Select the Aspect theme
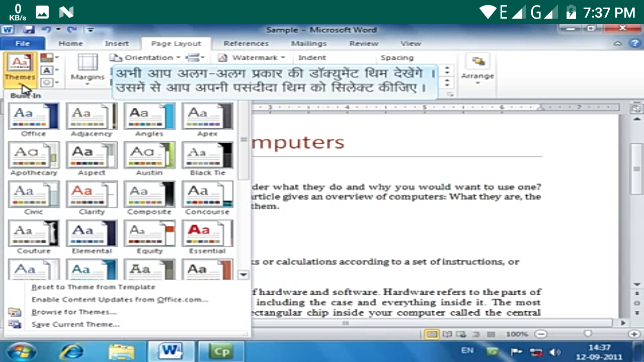 coord(92,159)
